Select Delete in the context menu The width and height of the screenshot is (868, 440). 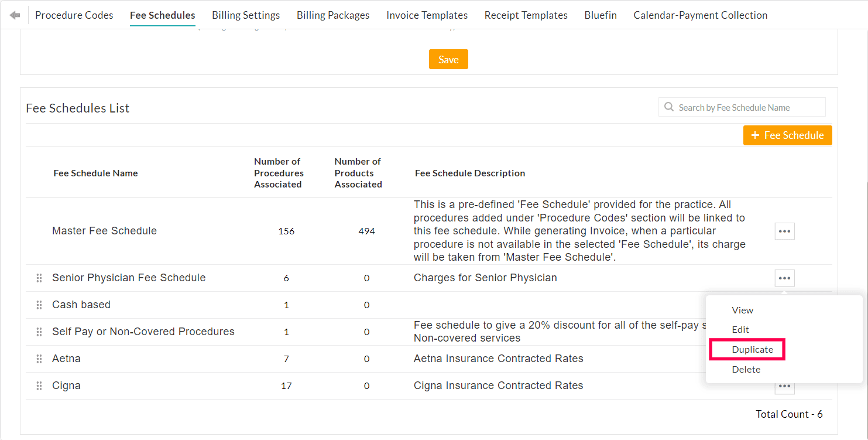point(746,369)
